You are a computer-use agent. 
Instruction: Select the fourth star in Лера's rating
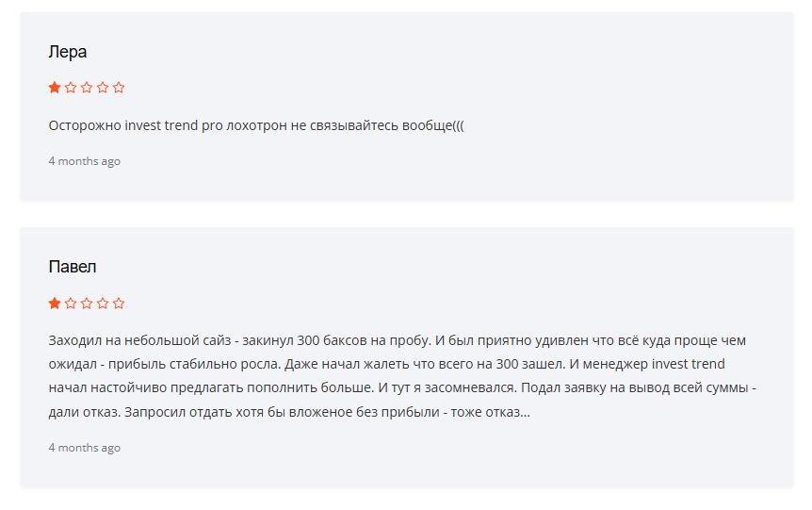coord(103,88)
